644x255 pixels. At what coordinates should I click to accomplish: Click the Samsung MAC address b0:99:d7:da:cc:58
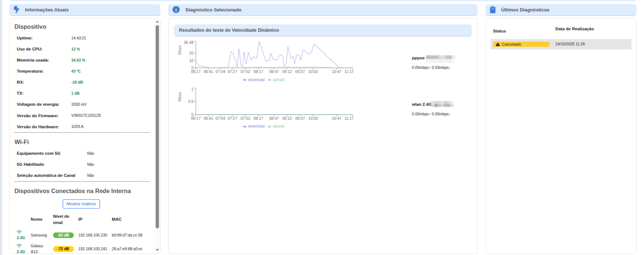127,235
